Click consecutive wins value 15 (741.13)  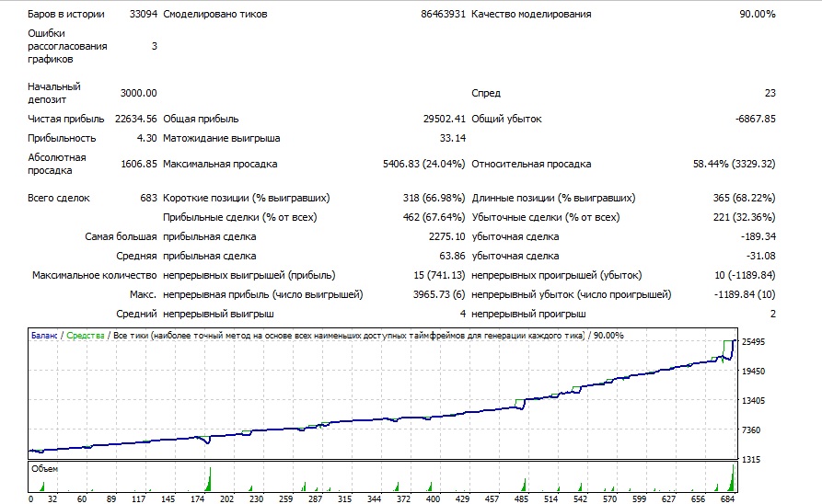(439, 275)
